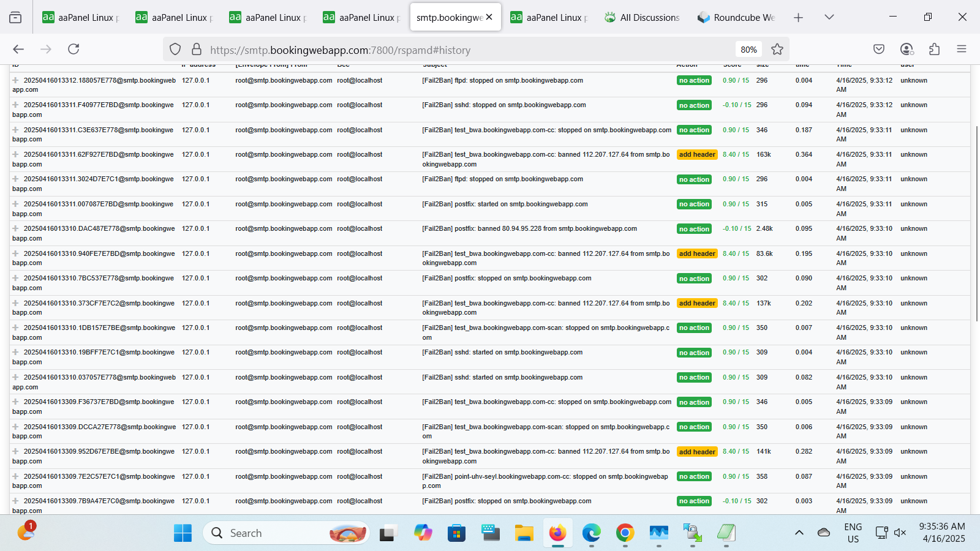Screen dimensions: 980x551
Task: Open a new browser tab
Action: point(798,17)
